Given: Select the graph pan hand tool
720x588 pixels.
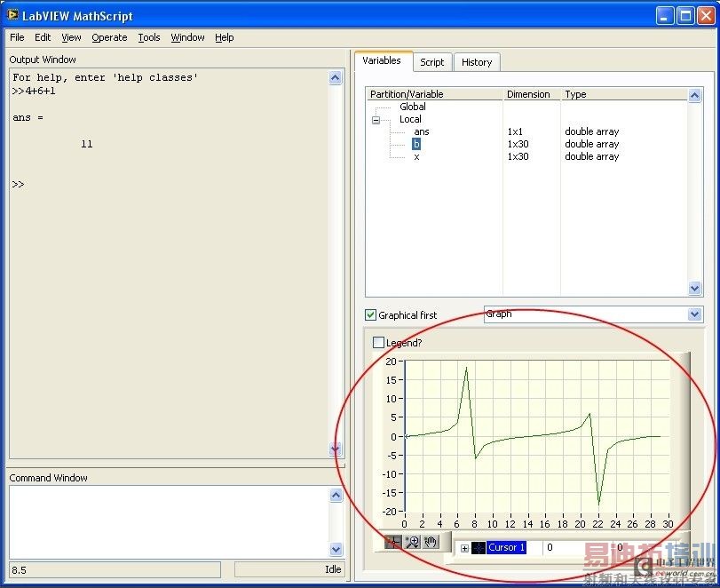Looking at the screenshot, I should pos(431,542).
